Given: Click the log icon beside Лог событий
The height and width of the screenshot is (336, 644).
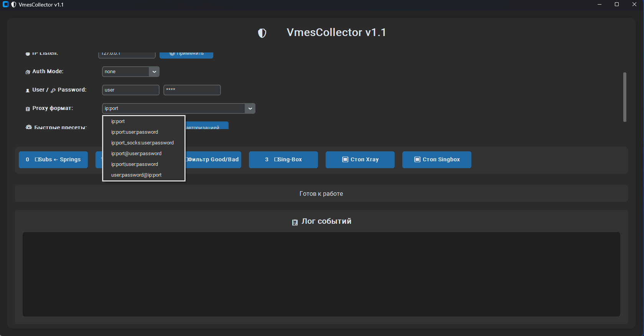Looking at the screenshot, I should pos(295,222).
